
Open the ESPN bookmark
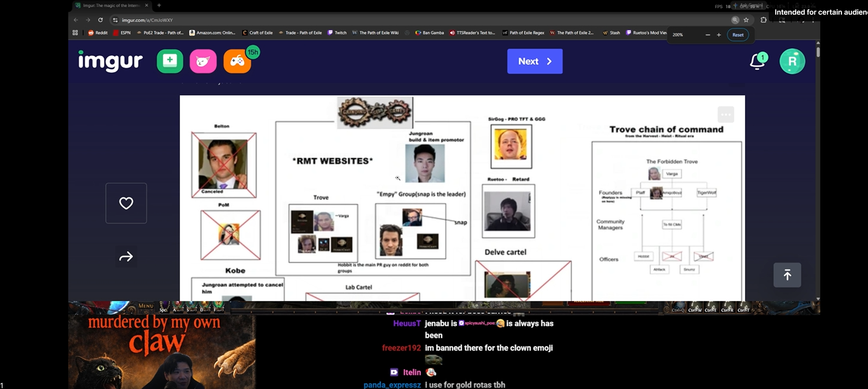tap(122, 33)
